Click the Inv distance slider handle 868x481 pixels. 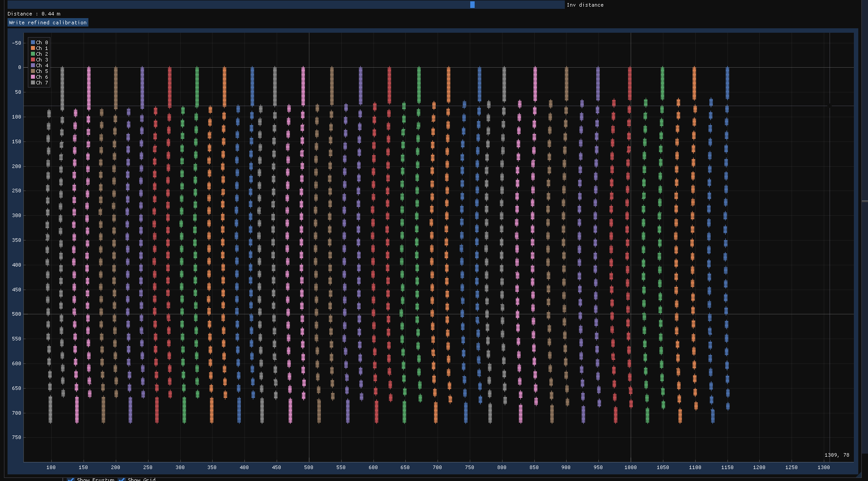click(472, 5)
